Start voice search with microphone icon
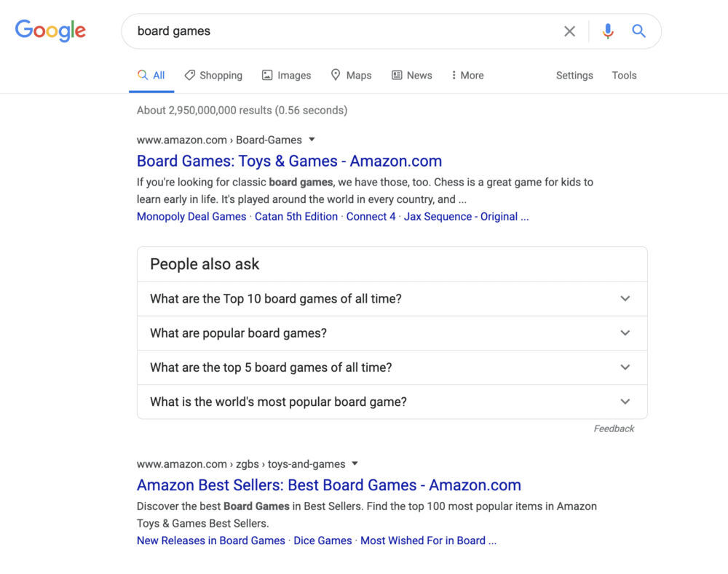Image resolution: width=728 pixels, height=574 pixels. tap(608, 31)
